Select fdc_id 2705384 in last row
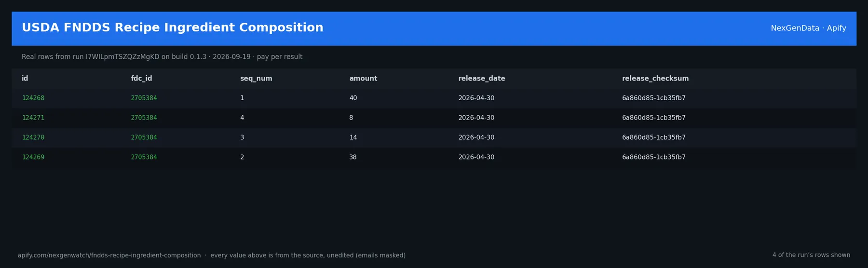Screen dimensions: 868x268 coord(144,158)
